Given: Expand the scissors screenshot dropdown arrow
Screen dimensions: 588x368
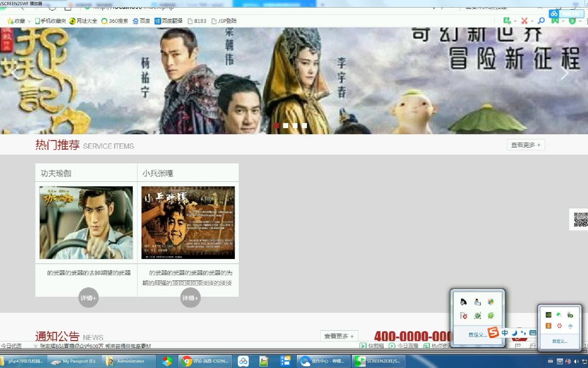Looking at the screenshot, I should point(532,21).
